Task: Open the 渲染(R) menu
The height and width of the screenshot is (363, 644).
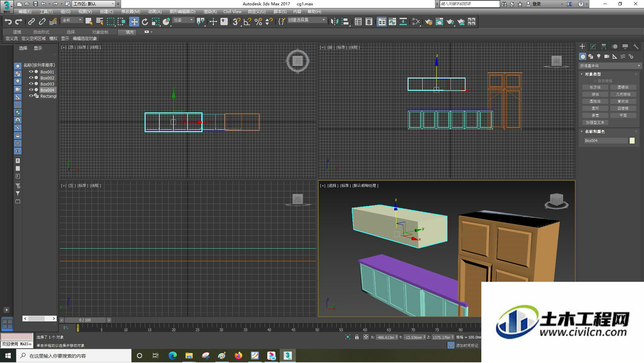Action: point(210,12)
